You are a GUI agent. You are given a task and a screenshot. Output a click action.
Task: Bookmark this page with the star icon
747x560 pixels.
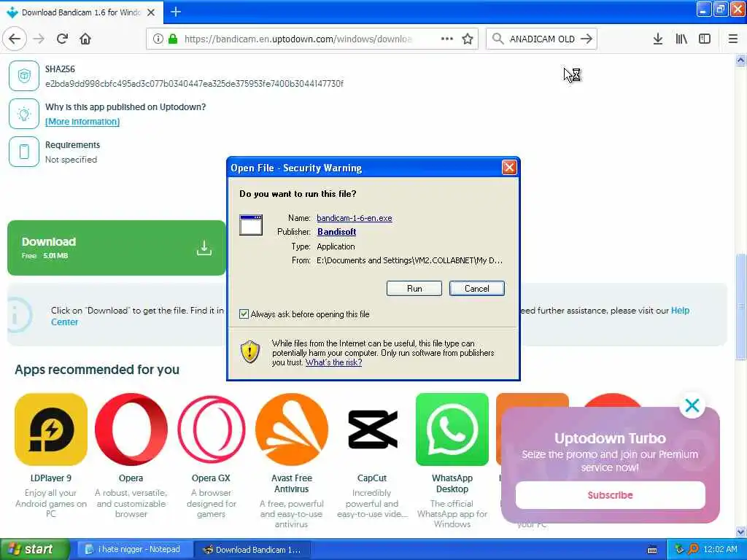tap(468, 39)
